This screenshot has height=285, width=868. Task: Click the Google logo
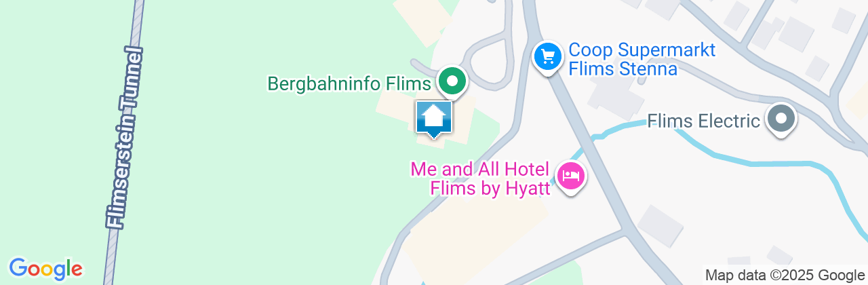click(45, 269)
